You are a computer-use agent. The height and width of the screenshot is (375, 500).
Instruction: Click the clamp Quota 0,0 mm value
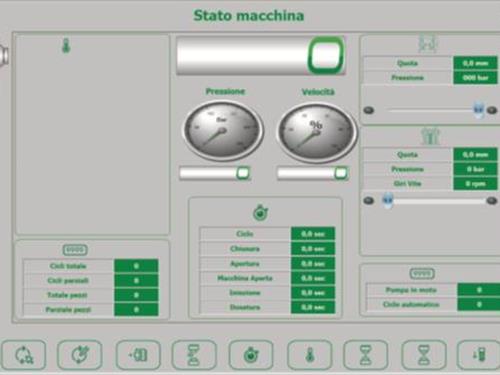[475, 63]
